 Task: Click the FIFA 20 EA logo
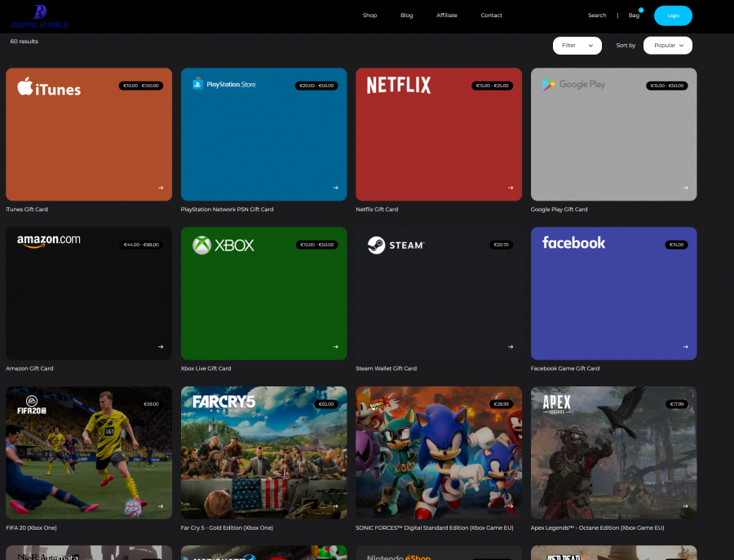31,405
